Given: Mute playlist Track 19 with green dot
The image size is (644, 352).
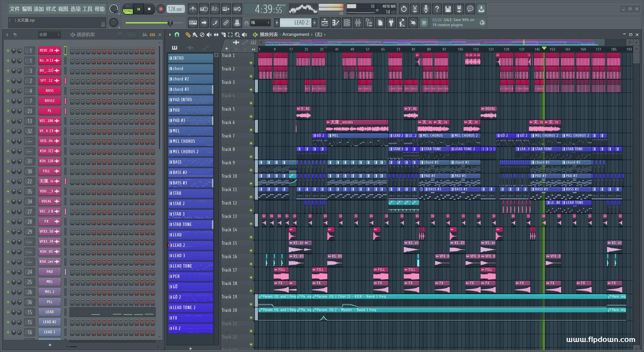Looking at the screenshot, I should (x=251, y=304).
